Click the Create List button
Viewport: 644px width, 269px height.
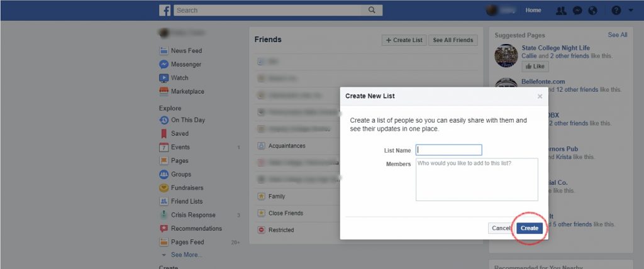pyautogui.click(x=404, y=40)
